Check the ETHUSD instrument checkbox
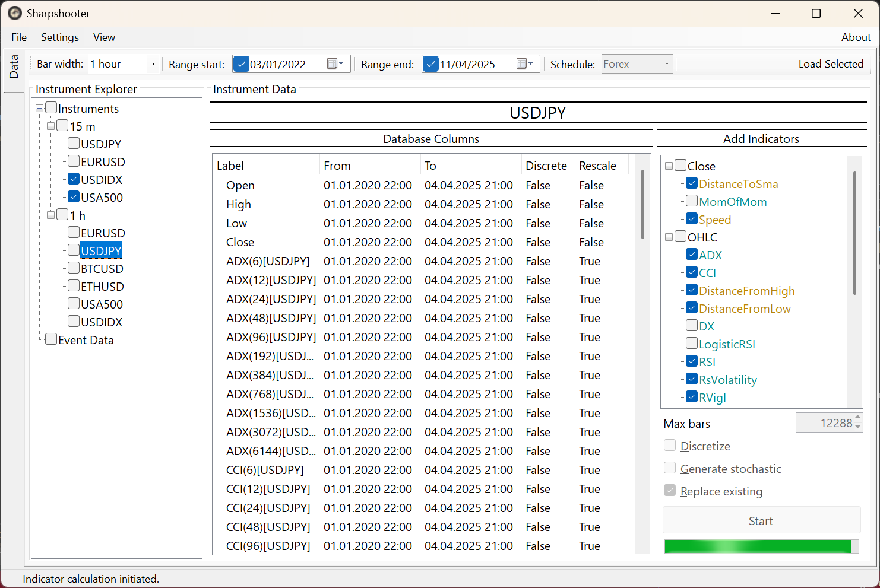This screenshot has height=588, width=880. (x=74, y=285)
